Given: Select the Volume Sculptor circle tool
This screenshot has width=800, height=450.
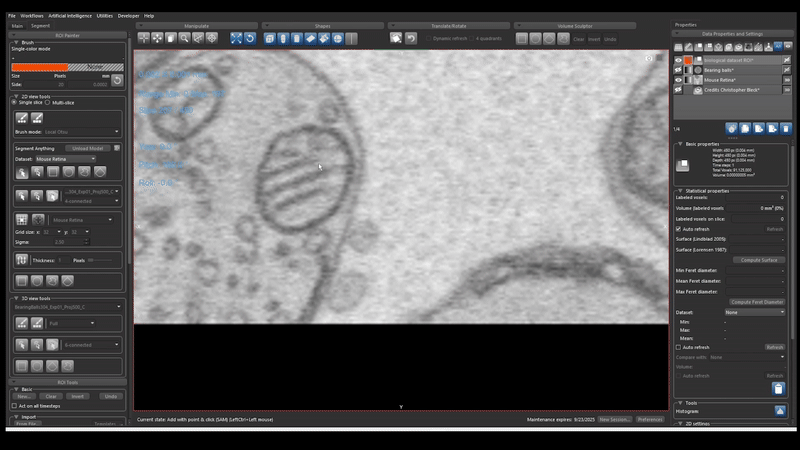Looking at the screenshot, I should pyautogui.click(x=535, y=39).
